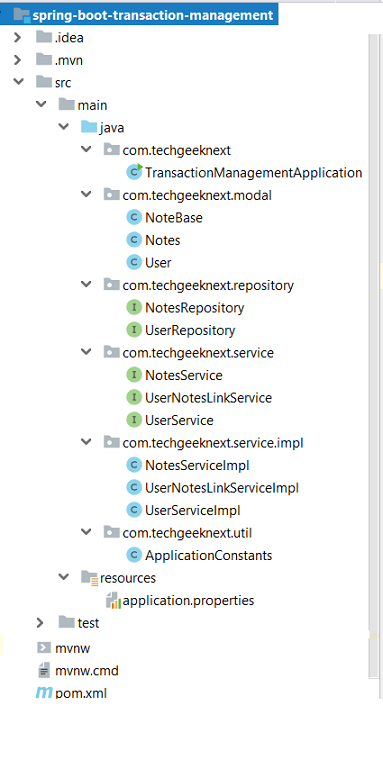Select the mvnw.cmd file name
This screenshot has width=383, height=769.
(87, 670)
